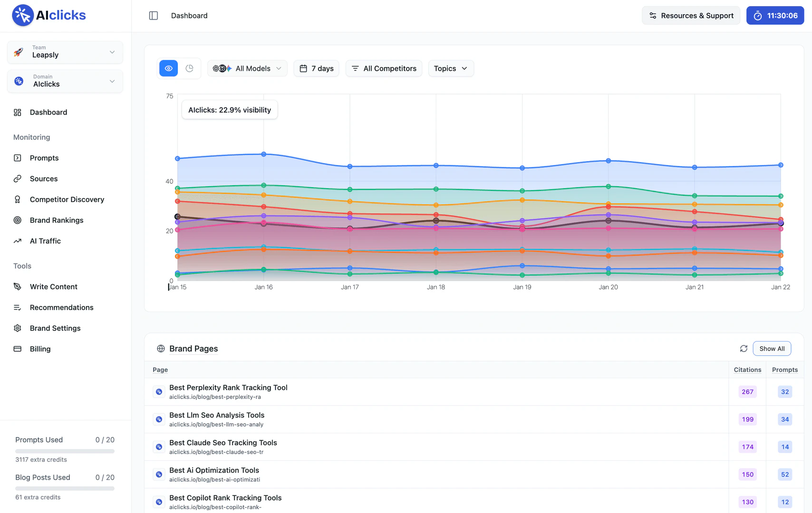Open the Billing section
The image size is (812, 513).
coord(40,349)
